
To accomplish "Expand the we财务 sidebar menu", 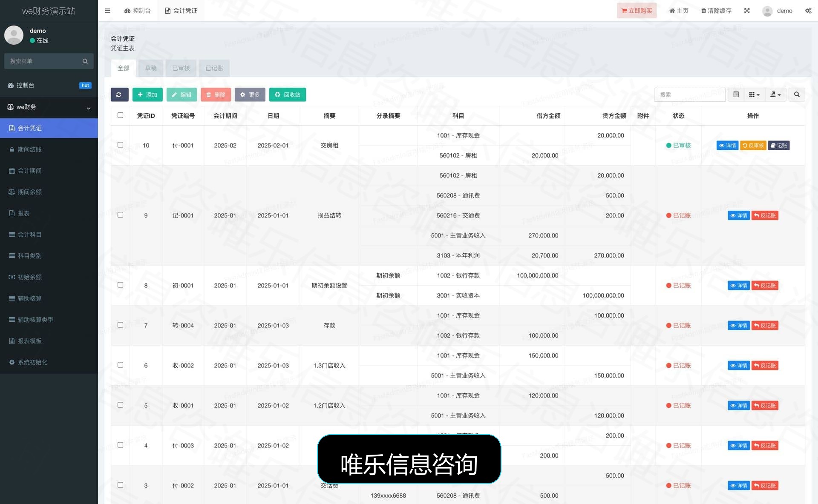I will (x=49, y=107).
